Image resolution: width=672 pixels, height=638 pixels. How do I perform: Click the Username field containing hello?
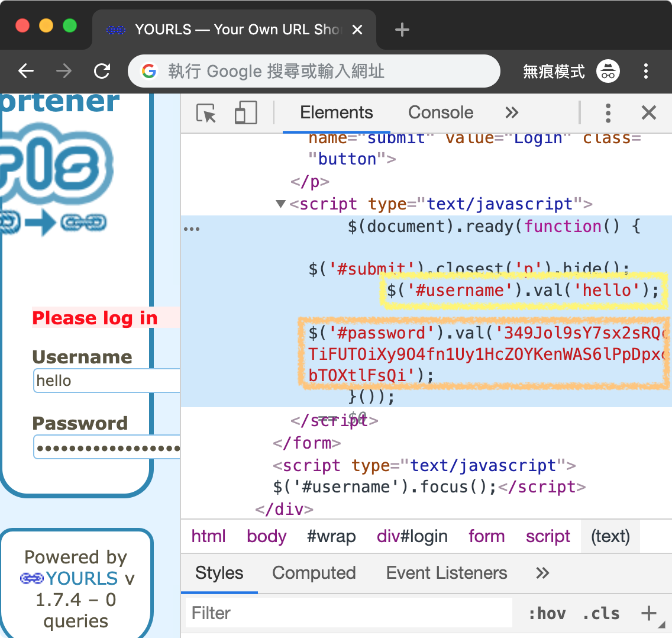click(x=106, y=381)
